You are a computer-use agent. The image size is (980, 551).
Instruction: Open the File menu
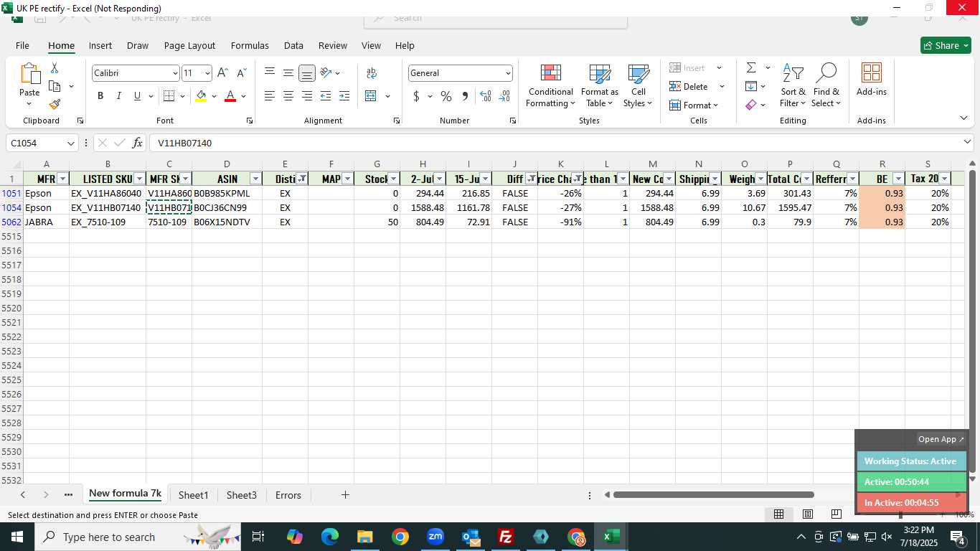pos(22,45)
